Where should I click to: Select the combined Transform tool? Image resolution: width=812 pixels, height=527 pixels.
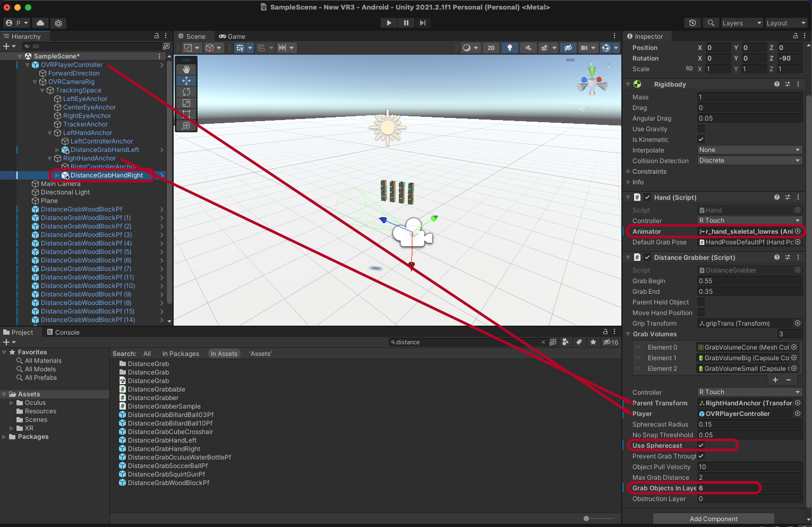tap(186, 125)
